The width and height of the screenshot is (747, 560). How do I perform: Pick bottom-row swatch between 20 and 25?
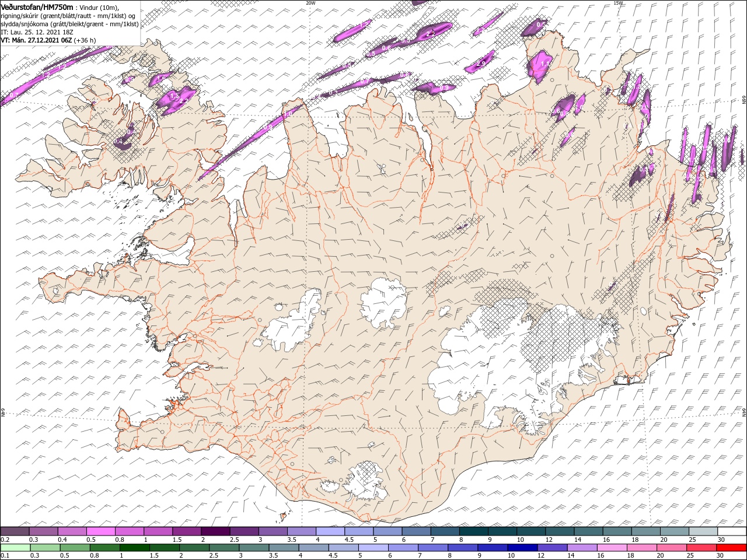tap(672, 547)
